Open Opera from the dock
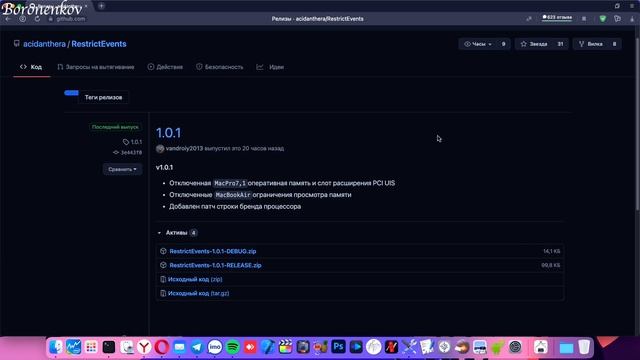The image size is (640, 360). click(x=162, y=347)
